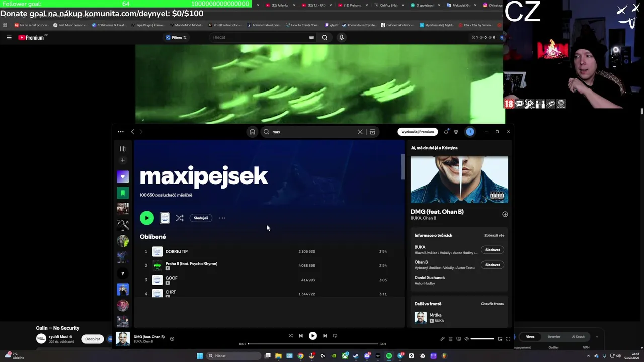Image resolution: width=644 pixels, height=362 pixels.
Task: Go back with the Spotify back arrow
Action: [x=132, y=132]
